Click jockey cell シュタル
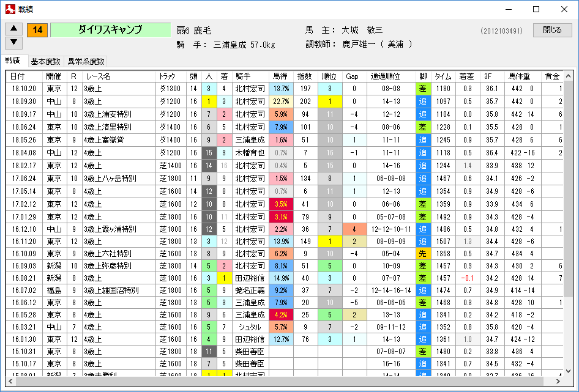This screenshot has width=579, height=392. [250, 327]
